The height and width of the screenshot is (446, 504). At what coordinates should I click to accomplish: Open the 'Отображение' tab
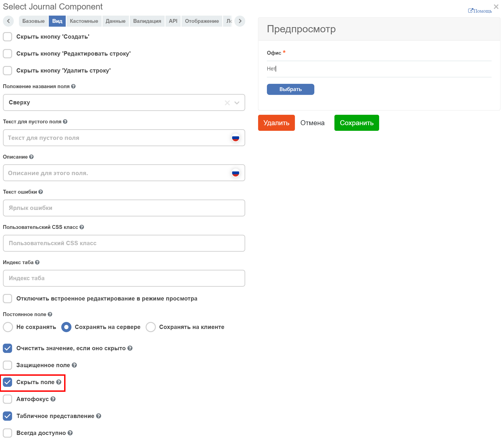(x=202, y=21)
